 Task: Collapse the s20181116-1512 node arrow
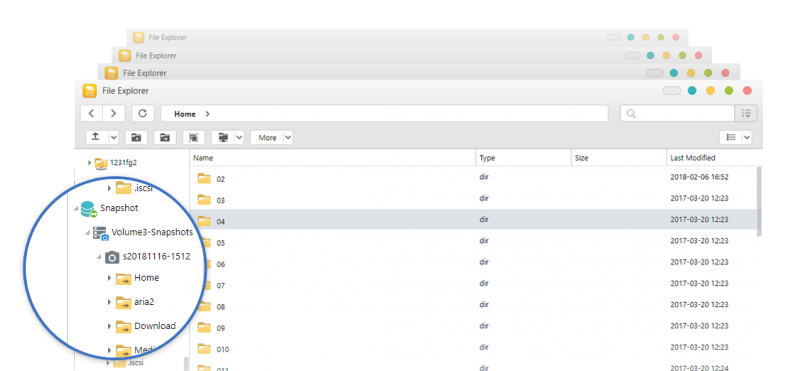tap(99, 257)
